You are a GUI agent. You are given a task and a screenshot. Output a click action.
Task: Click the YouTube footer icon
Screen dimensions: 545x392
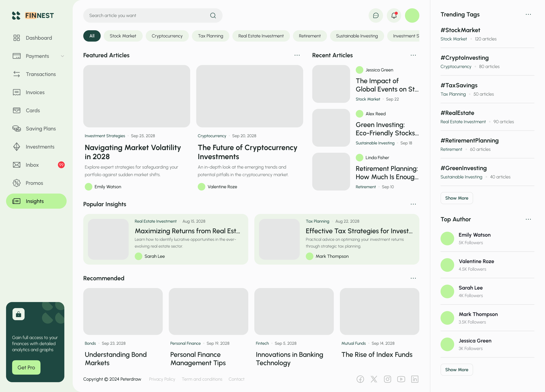401,379
